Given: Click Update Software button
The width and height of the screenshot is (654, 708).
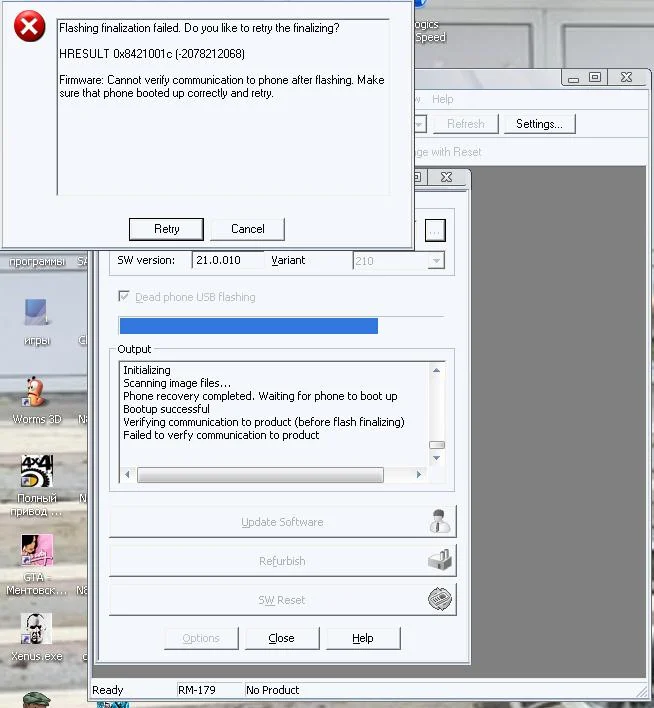Looking at the screenshot, I should pos(282,522).
